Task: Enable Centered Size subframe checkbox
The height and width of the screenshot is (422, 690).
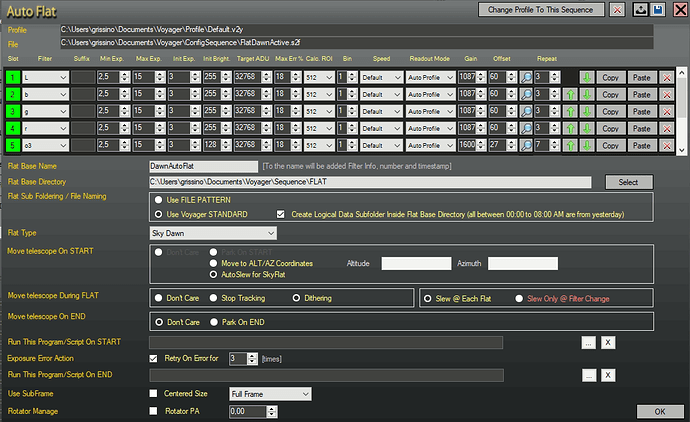Action: (153, 393)
